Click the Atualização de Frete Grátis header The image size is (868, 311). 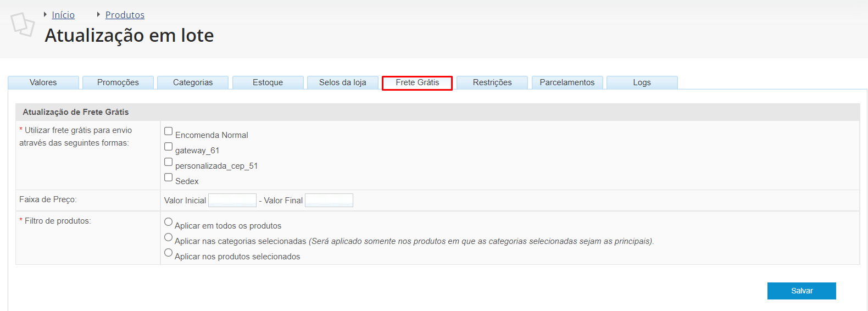[x=76, y=112]
